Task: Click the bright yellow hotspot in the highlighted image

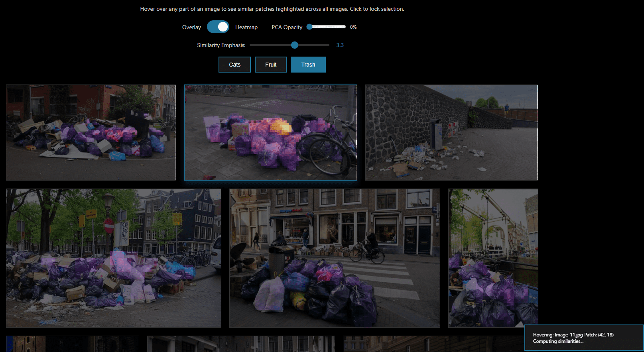Action: pos(281,127)
